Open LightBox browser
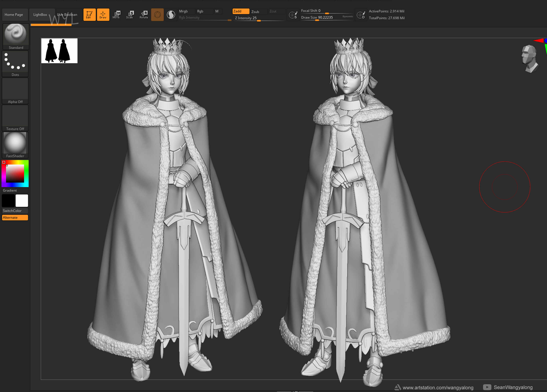This screenshot has width=547, height=392. (40, 15)
